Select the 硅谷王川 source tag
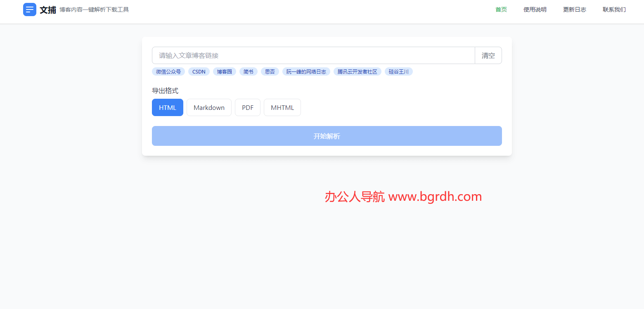Viewport: 644px width, 309px height. pos(398,71)
